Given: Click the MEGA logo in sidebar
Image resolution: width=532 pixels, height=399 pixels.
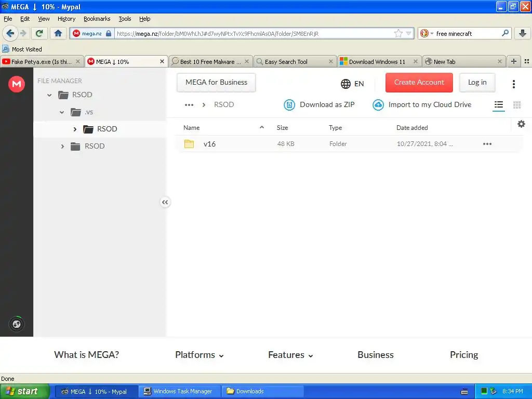Looking at the screenshot, I should click(17, 84).
